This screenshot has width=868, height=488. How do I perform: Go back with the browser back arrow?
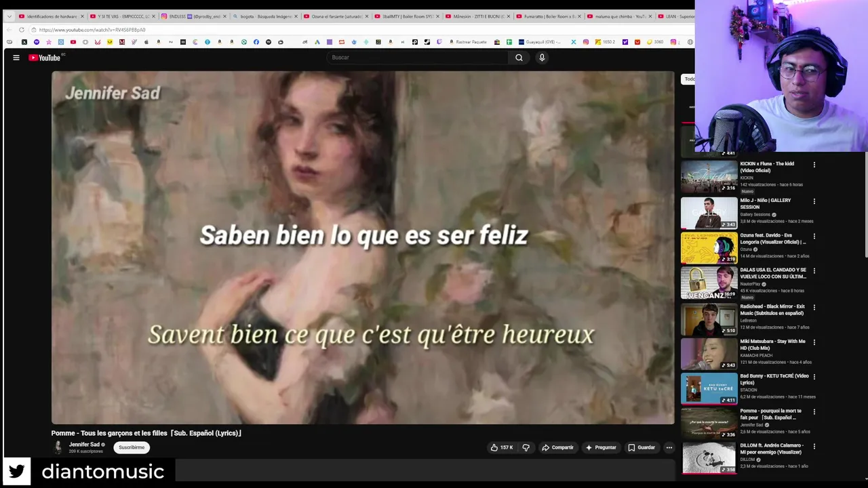pos(9,30)
